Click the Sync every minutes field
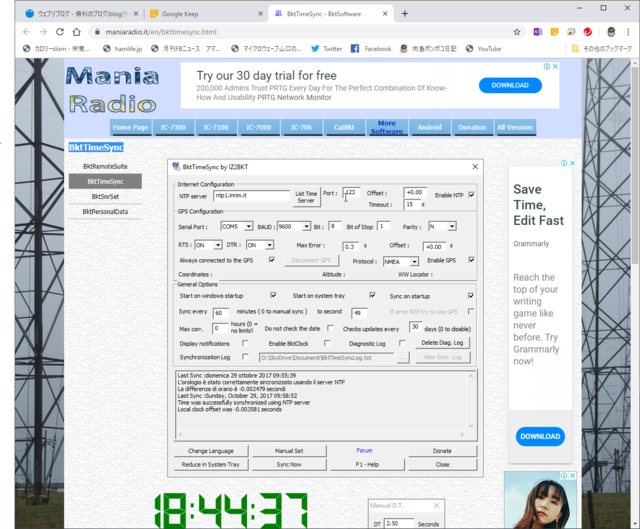640x529 pixels. (x=220, y=313)
